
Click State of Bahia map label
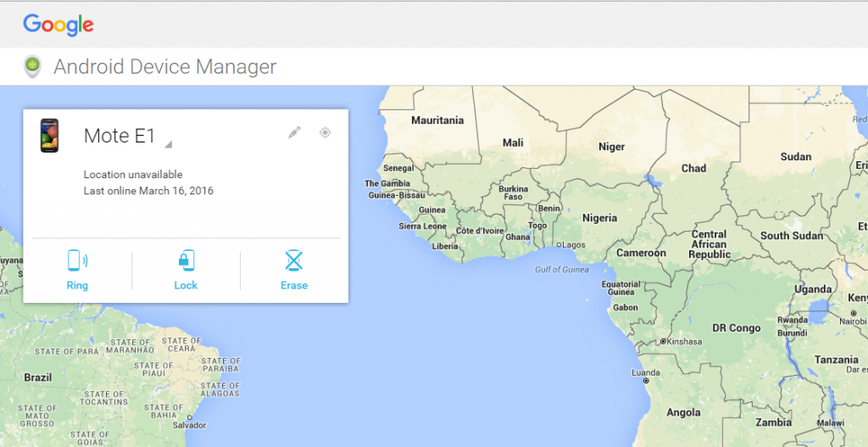(164, 411)
